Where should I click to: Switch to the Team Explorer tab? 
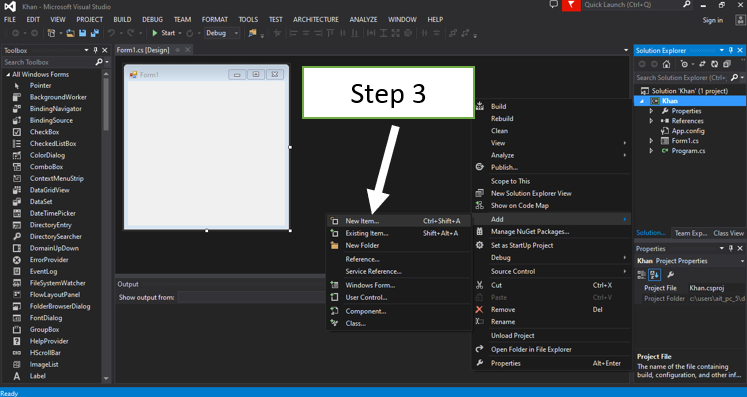pos(690,233)
